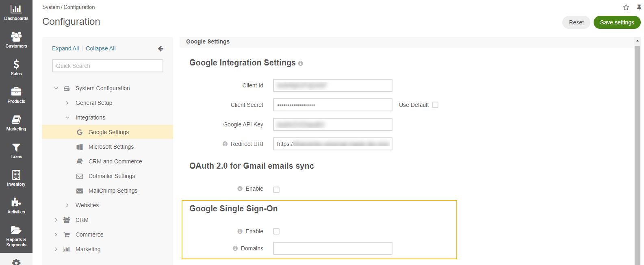Expand the General Setup node
Screen dimensions: 644x265
pos(67,103)
